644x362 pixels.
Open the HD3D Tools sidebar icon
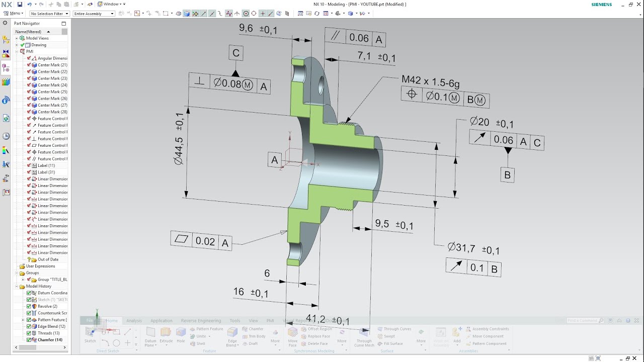pyautogui.click(x=6, y=100)
